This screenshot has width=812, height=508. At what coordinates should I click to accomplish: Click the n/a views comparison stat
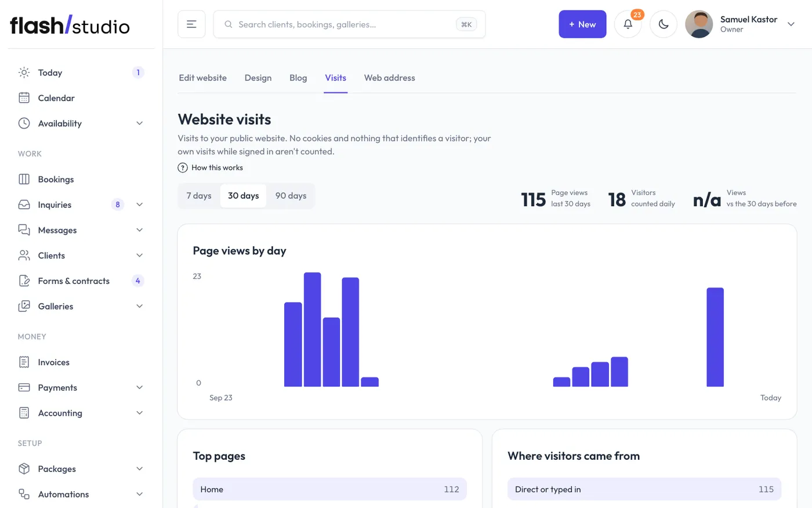[x=745, y=199]
